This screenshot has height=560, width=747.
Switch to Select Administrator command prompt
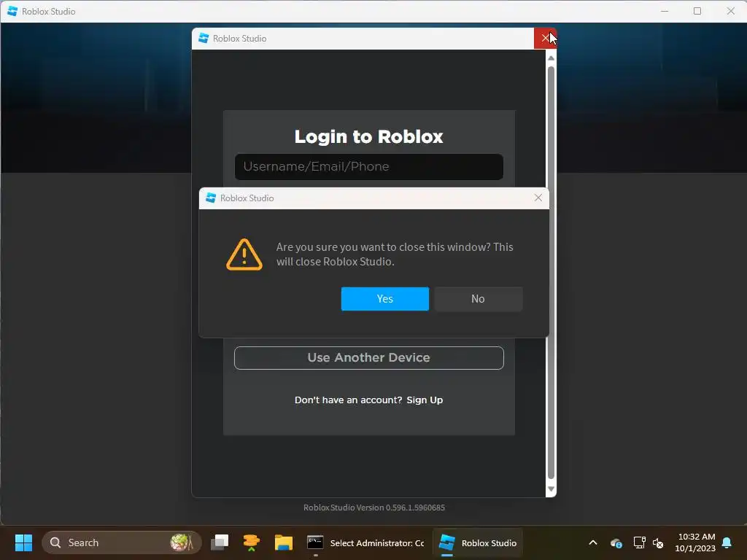coord(366,542)
